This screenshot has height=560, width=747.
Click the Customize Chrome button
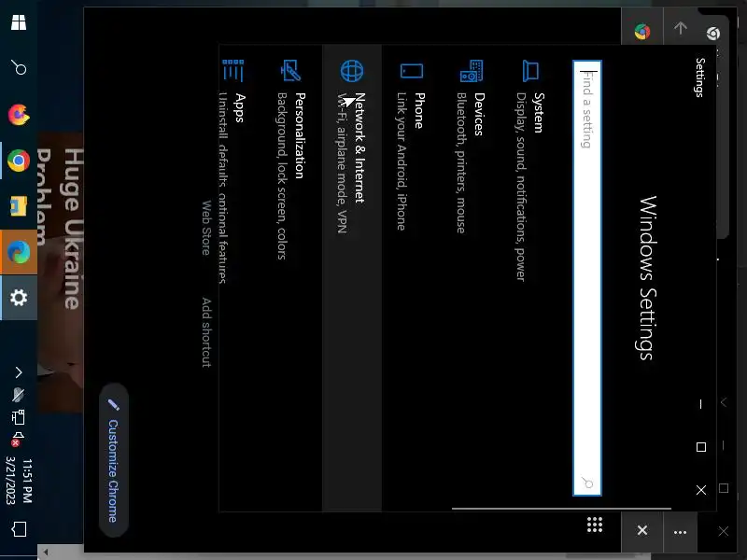(113, 460)
